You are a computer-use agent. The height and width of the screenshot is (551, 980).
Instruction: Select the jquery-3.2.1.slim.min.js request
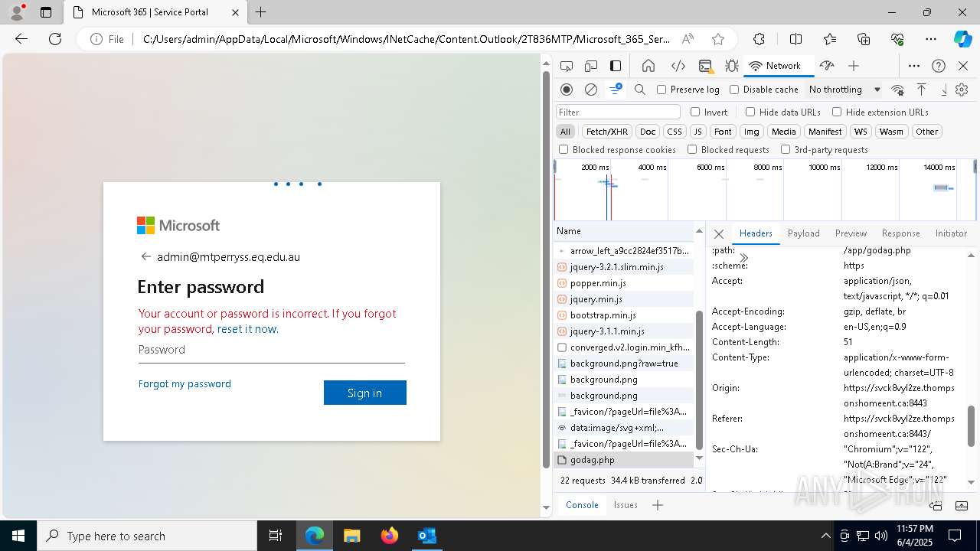(x=624, y=267)
